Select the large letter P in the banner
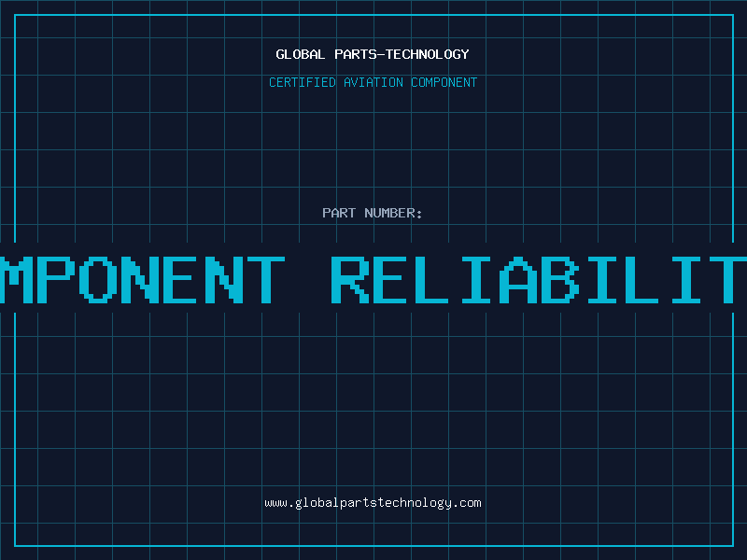Image resolution: width=747 pixels, height=560 pixels. click(x=55, y=280)
